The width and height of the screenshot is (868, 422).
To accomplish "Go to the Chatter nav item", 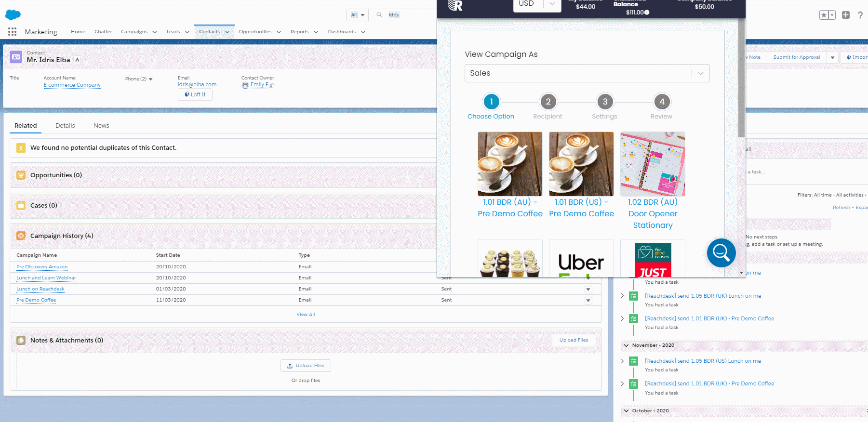I will pos(103,32).
